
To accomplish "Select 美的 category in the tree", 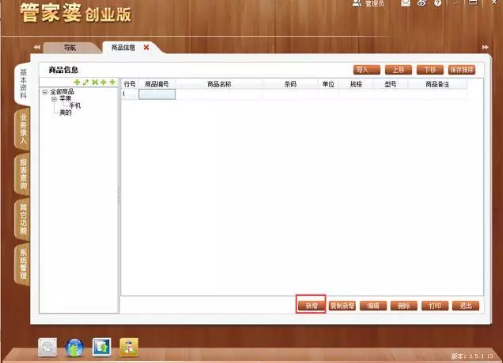I will pyautogui.click(x=65, y=113).
